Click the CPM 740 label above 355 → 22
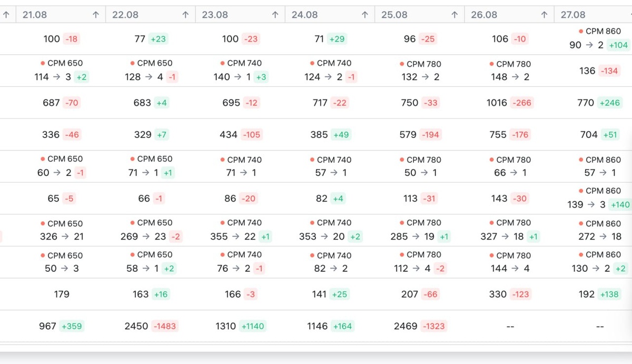 click(x=244, y=223)
